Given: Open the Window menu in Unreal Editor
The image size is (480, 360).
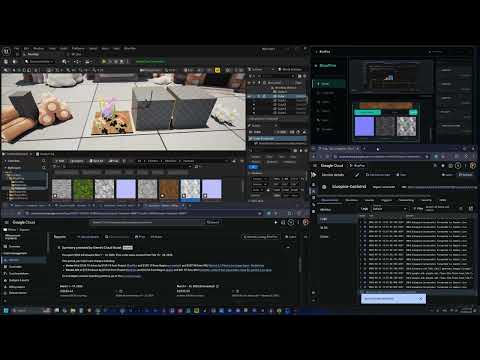Looking at the screenshot, I should pyautogui.click(x=39, y=49).
